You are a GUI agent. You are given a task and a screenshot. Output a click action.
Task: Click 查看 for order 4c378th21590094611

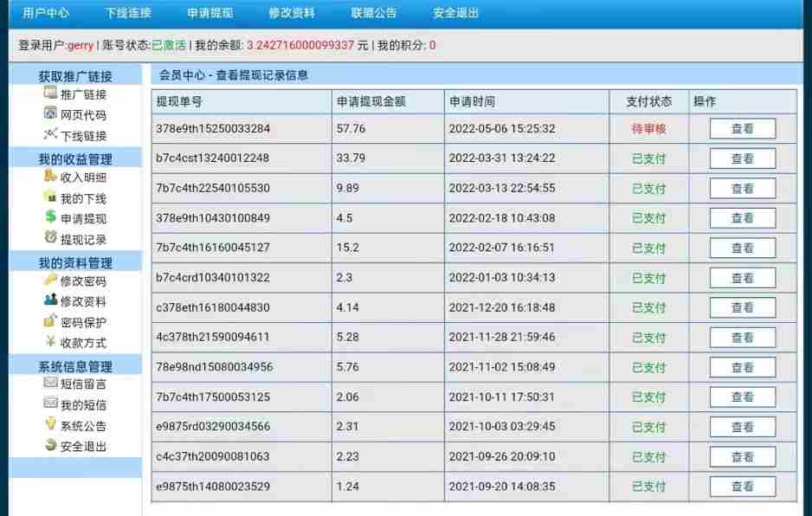coord(743,338)
